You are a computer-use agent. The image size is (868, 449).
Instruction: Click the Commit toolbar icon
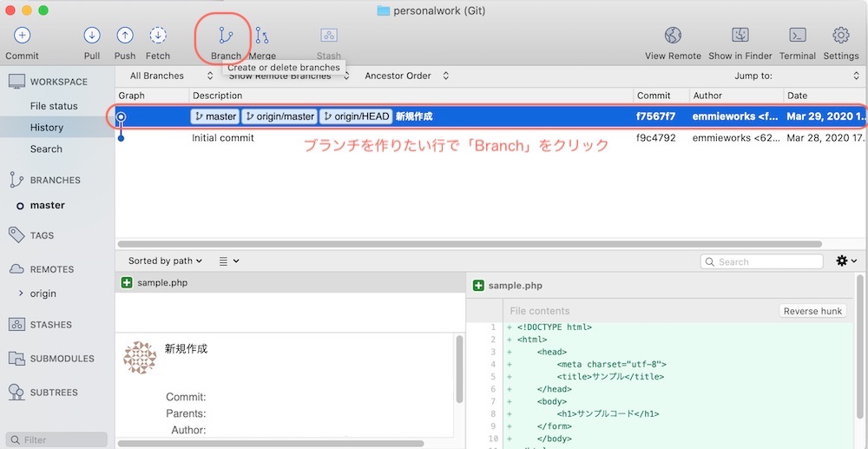pos(23,36)
